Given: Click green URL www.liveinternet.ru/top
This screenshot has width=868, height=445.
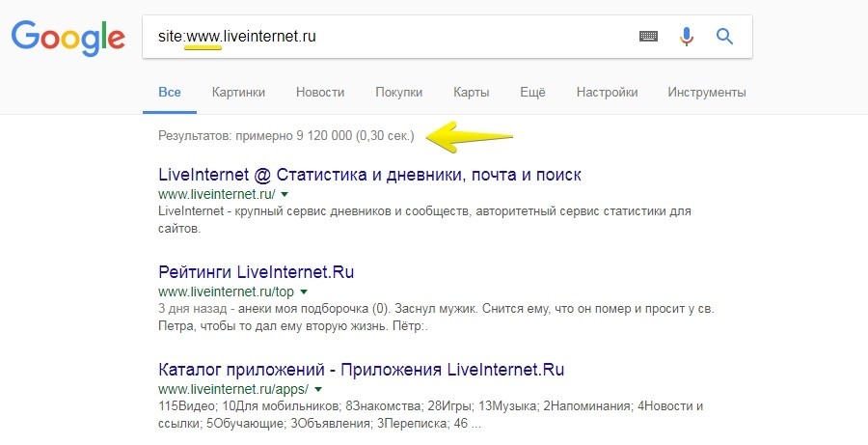Looking at the screenshot, I should (x=226, y=292).
